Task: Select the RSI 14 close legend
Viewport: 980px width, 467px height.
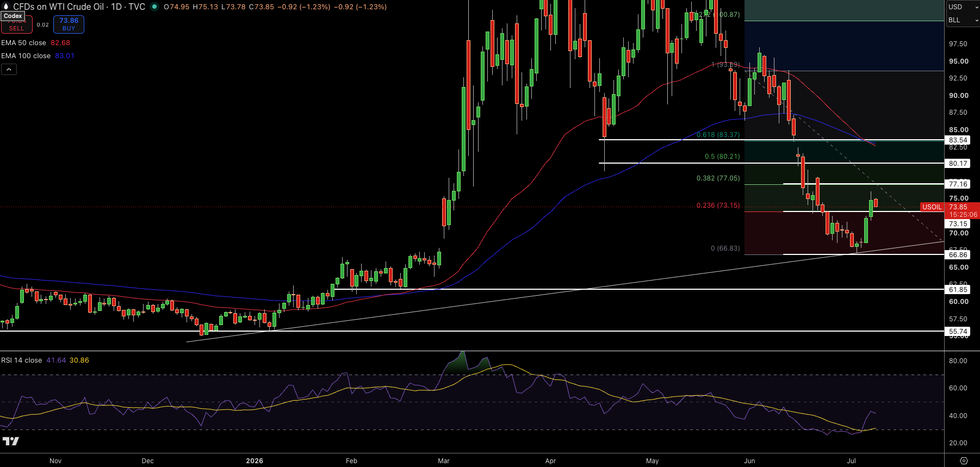Action: pos(21,360)
